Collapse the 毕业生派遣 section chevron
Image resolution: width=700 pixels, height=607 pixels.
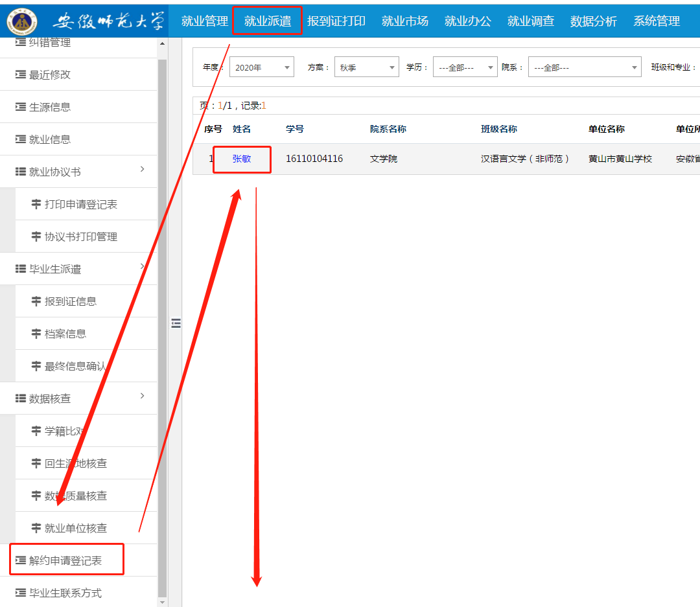click(143, 266)
